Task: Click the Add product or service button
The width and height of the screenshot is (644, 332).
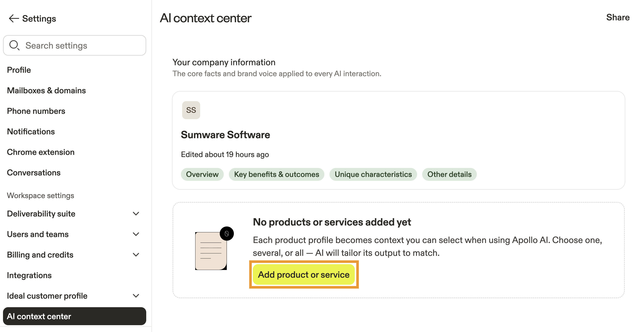Action: [304, 274]
